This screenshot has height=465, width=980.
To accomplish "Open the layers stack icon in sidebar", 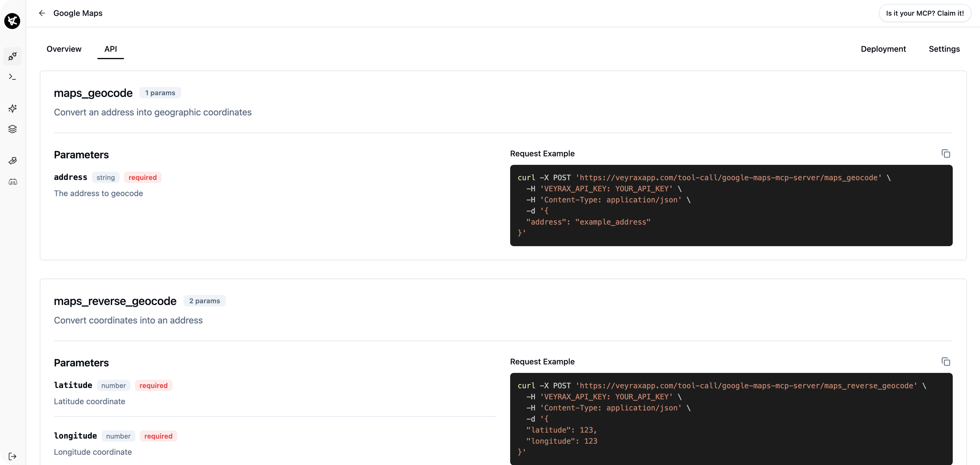I will click(x=12, y=129).
